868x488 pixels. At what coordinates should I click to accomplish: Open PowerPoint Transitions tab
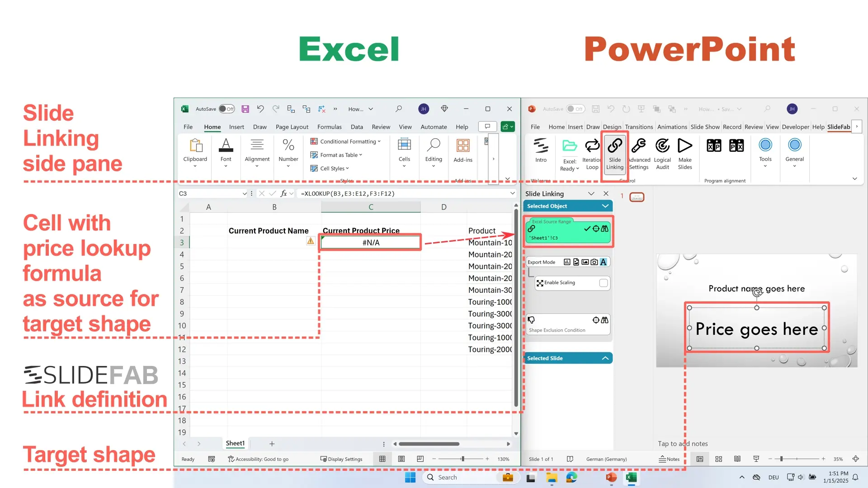(639, 127)
